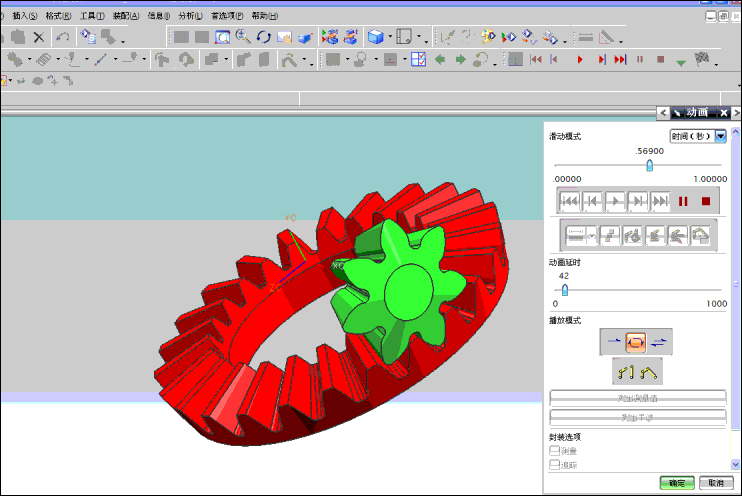Click the articulation icon with green-red arrows
Viewport: 742px width, 496px height.
509,37
